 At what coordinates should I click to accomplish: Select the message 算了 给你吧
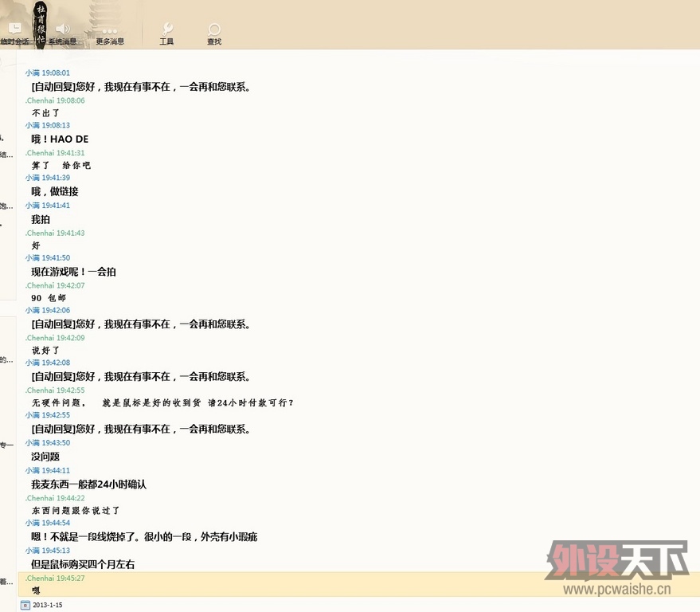[61, 165]
